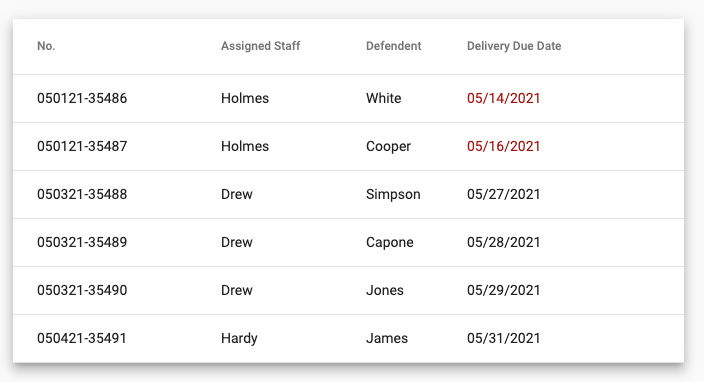Open case number 050421-35491
This screenshot has width=704, height=382.
82,338
